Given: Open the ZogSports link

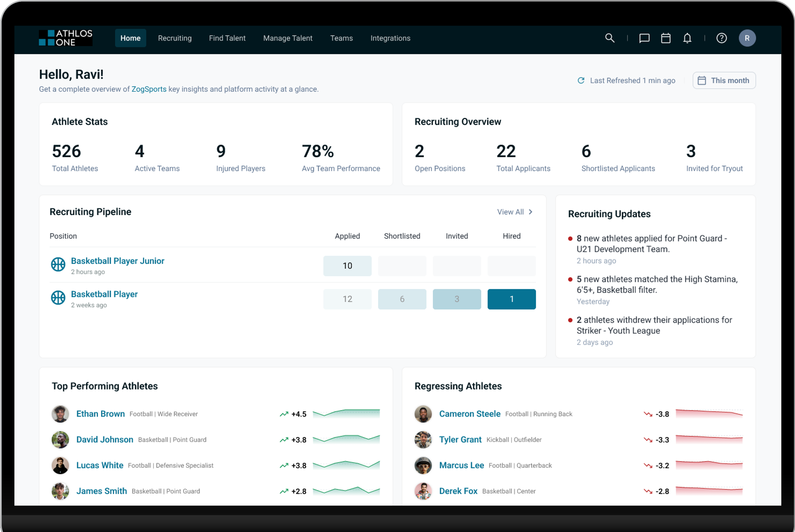Looking at the screenshot, I should click(x=149, y=89).
